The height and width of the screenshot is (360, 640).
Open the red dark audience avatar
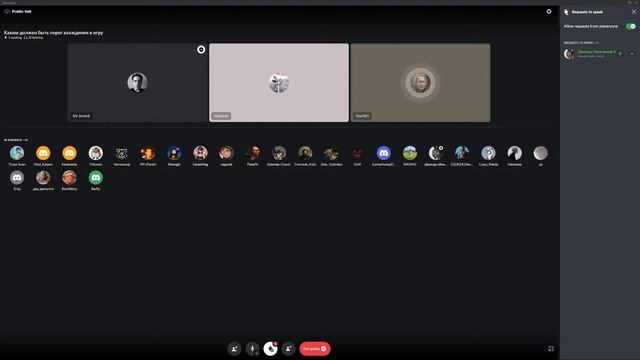click(x=358, y=153)
